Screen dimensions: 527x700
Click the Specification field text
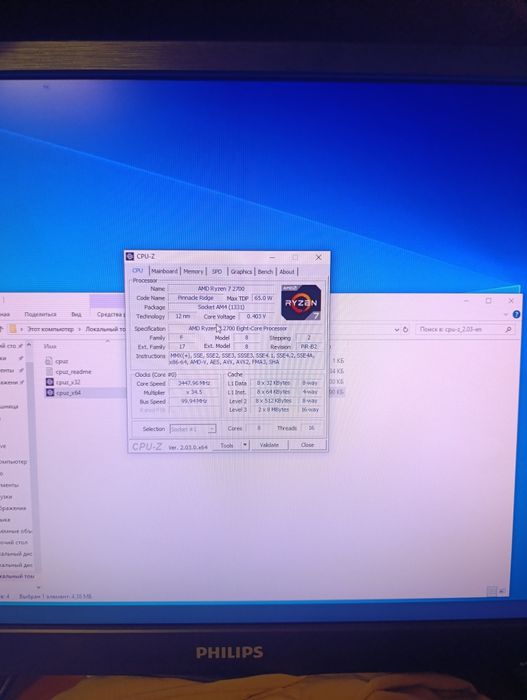point(239,329)
